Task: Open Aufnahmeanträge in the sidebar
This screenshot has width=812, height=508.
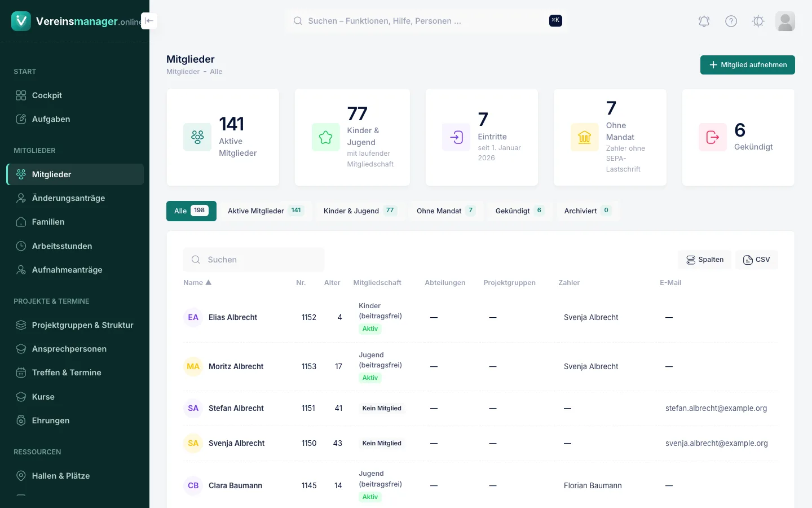Action: 75,270
